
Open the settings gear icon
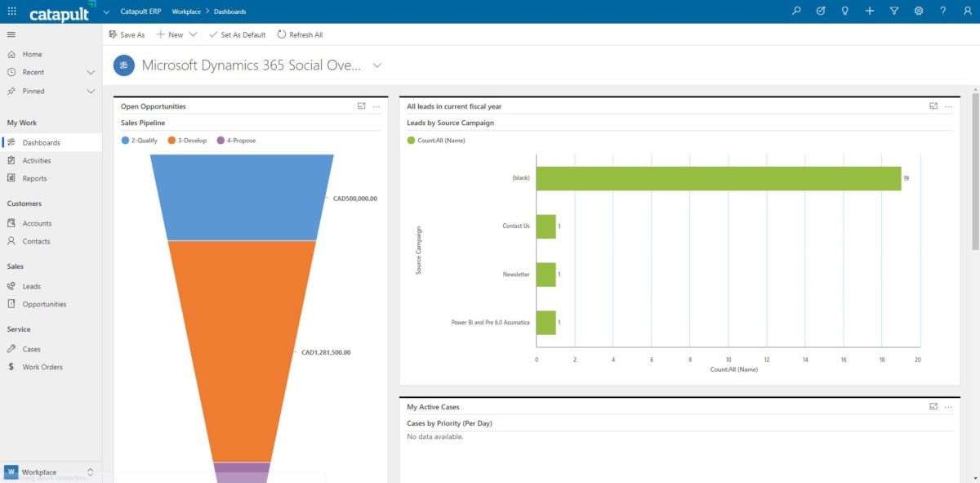(919, 11)
